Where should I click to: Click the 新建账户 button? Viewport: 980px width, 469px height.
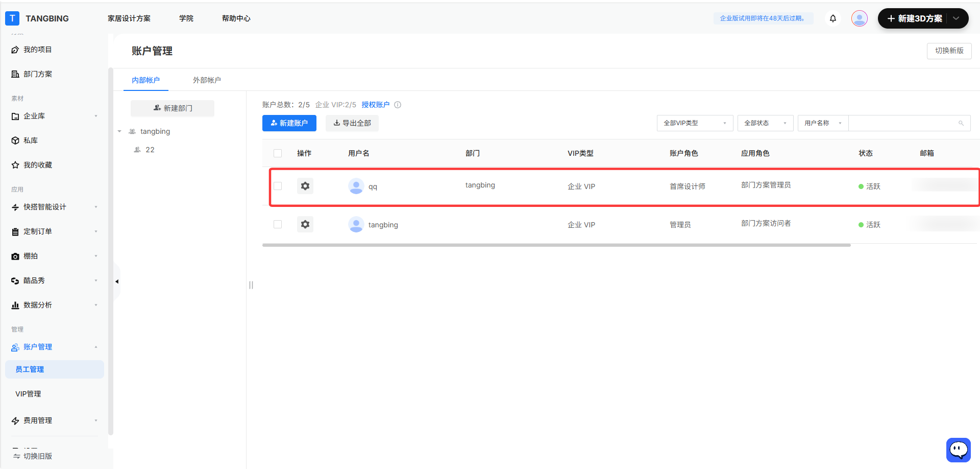point(289,123)
